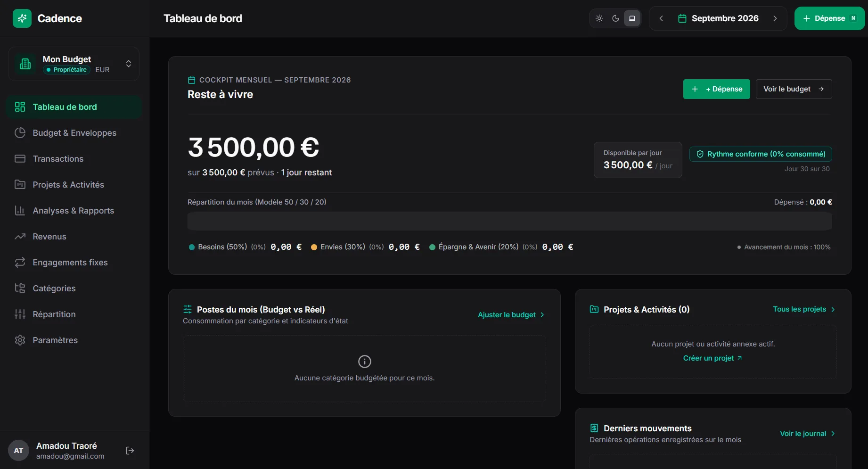Click the Projets & Activités card folder icon

[594, 309]
